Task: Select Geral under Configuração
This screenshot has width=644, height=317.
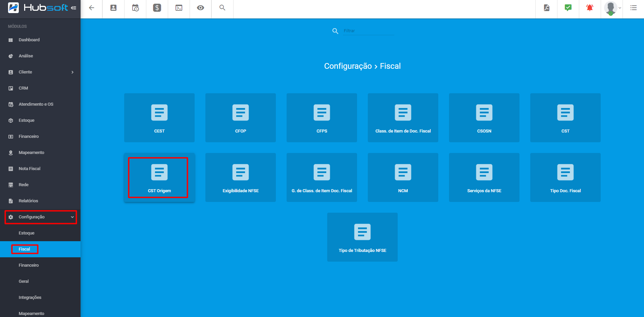Action: (40, 281)
